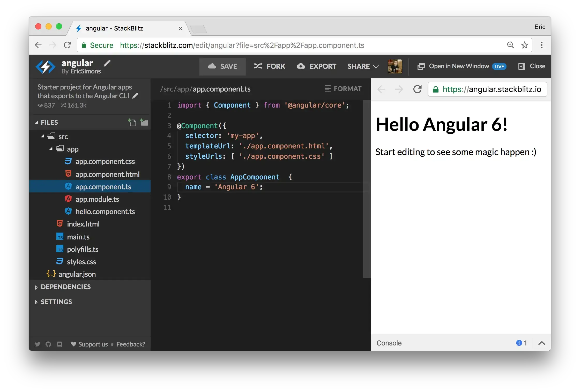The image size is (580, 392).
Task: Click the editor vertical scrollbar
Action: 366,189
